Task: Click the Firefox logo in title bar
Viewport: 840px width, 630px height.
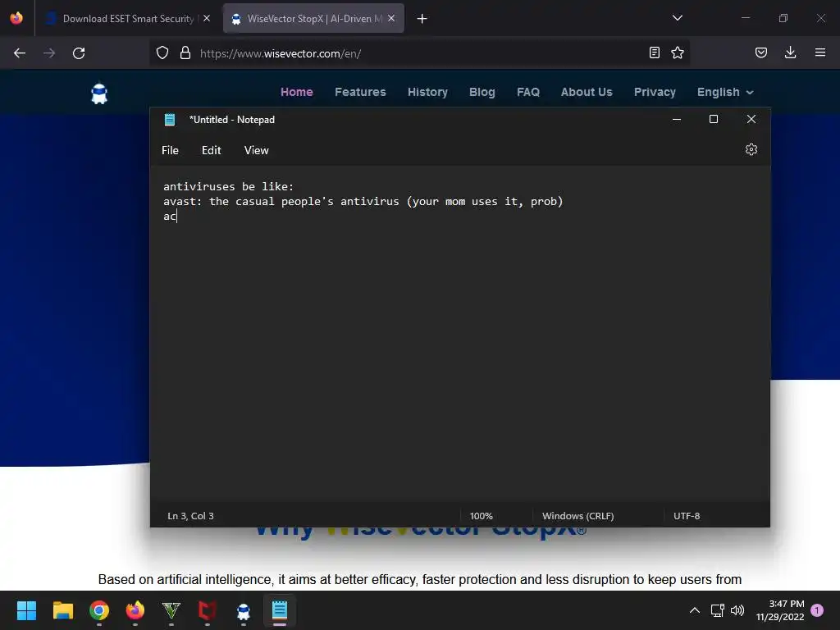Action: 16,18
